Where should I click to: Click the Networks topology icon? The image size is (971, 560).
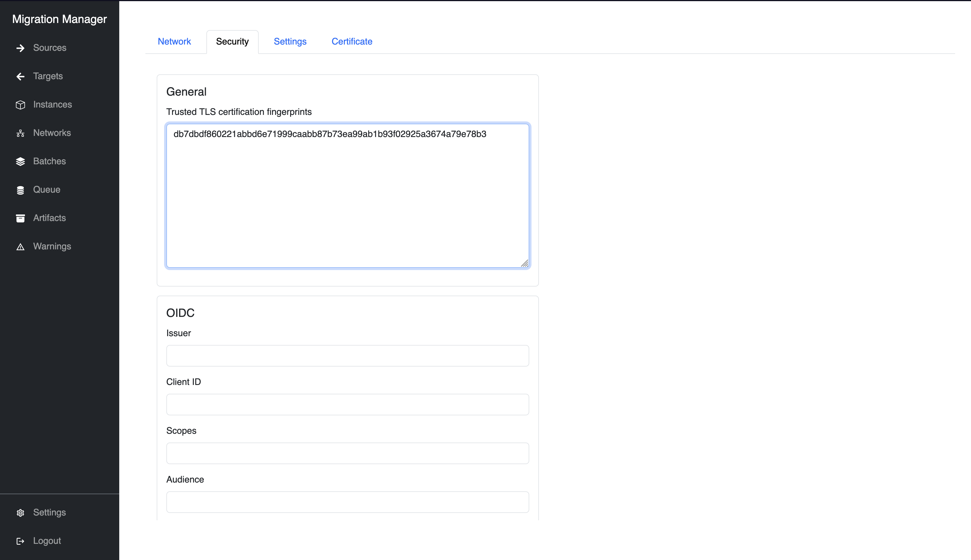[x=20, y=133]
